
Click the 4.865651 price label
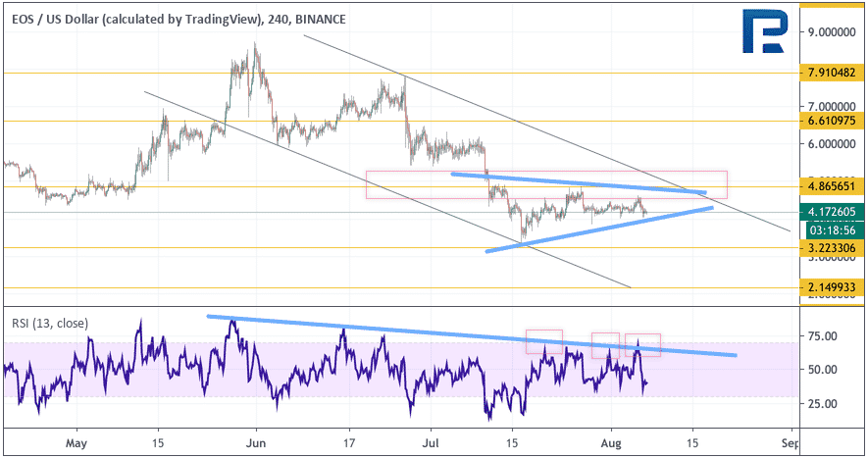(832, 186)
